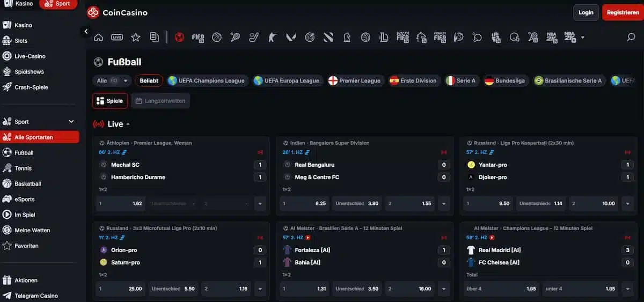Open favorites star icon in top toolbar
The width and height of the screenshot is (644, 302).
tap(136, 37)
